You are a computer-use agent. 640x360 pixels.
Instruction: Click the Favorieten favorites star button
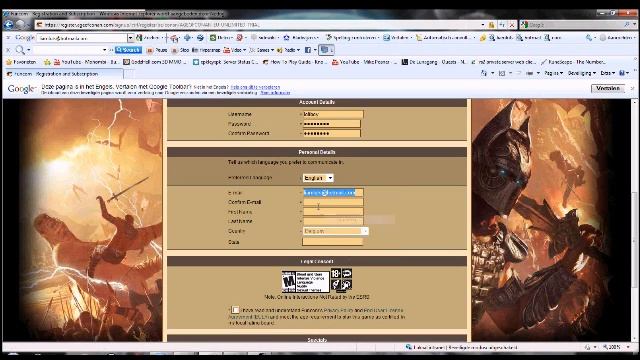pos(21,62)
